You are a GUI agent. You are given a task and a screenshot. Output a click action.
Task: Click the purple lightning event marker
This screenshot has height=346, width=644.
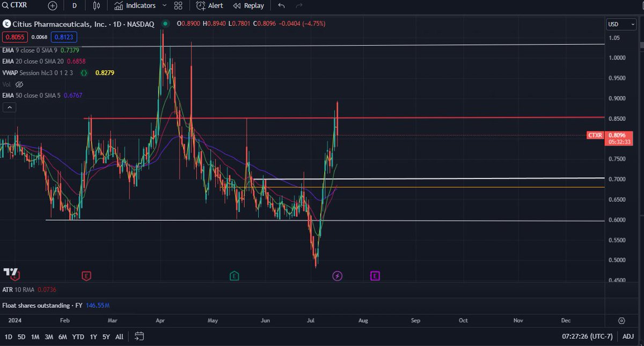[x=338, y=276]
